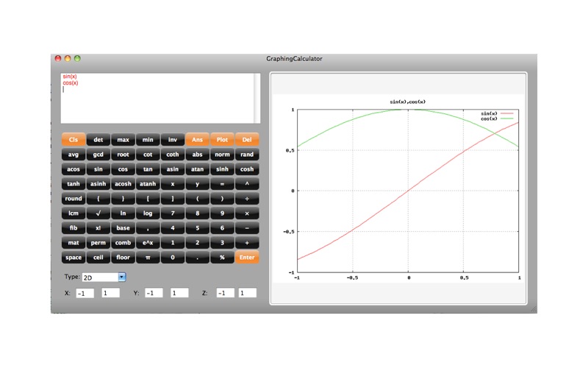This screenshot has height=368, width=588.
Task: Click the multiplication (×) operator key
Action: tap(247, 213)
